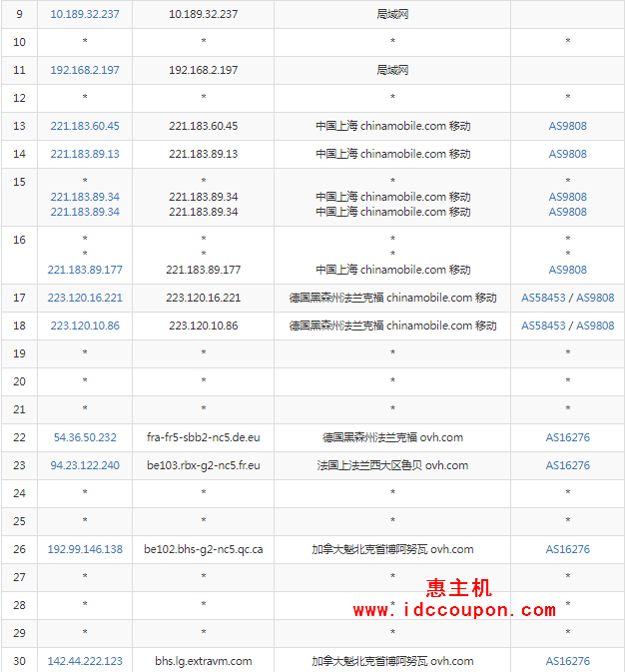Open blue IP link 54.36.50.232 in hop 22
The image size is (625, 672).
pyautogui.click(x=85, y=437)
